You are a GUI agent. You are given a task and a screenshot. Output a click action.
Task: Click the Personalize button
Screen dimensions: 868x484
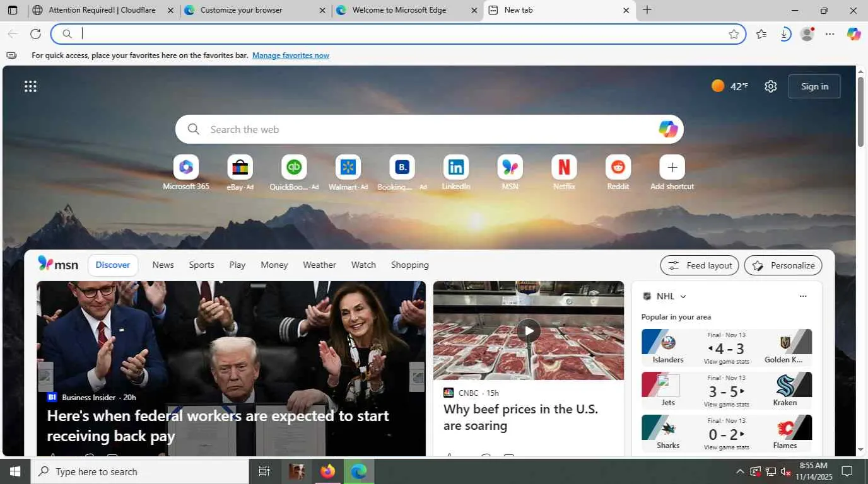tap(783, 265)
